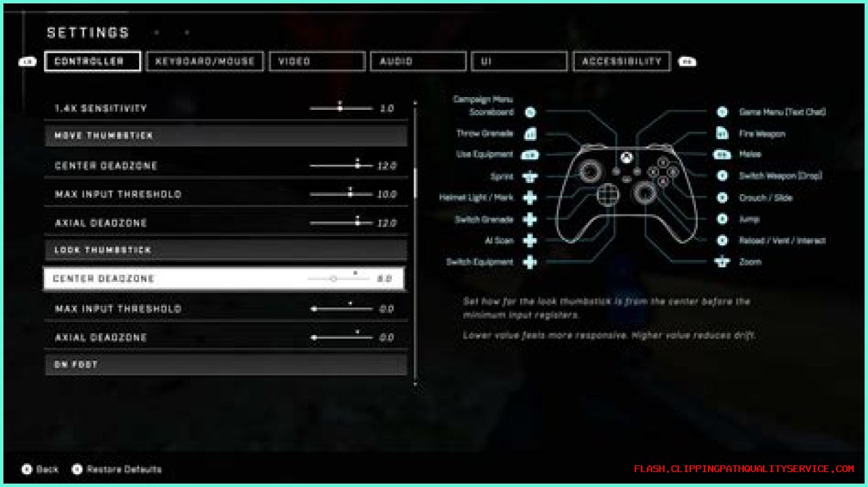868x487 pixels.
Task: Collapse the Move Thumbstick section header
Action: [x=226, y=136]
